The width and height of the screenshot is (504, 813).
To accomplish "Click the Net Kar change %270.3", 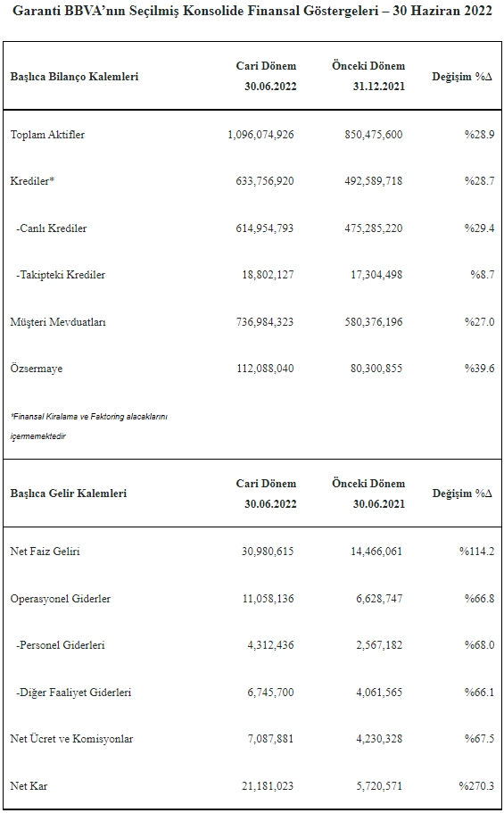I will pos(476,786).
